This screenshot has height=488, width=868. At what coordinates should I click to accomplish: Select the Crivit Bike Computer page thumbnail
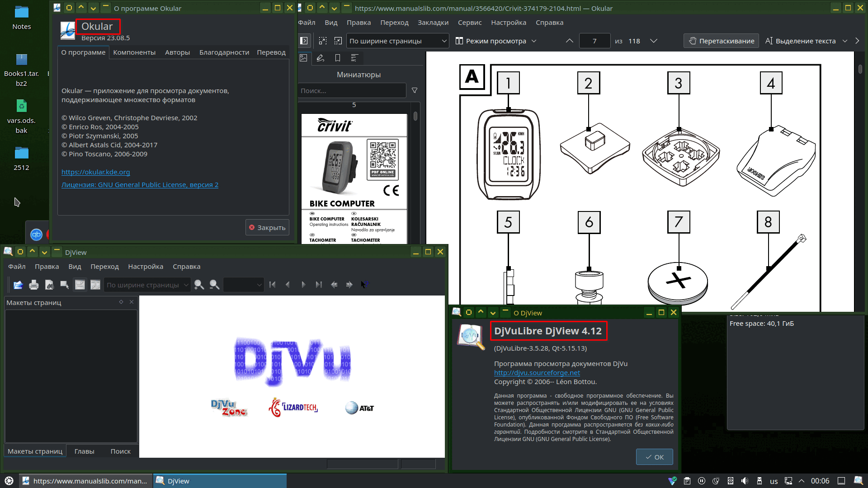click(x=354, y=178)
